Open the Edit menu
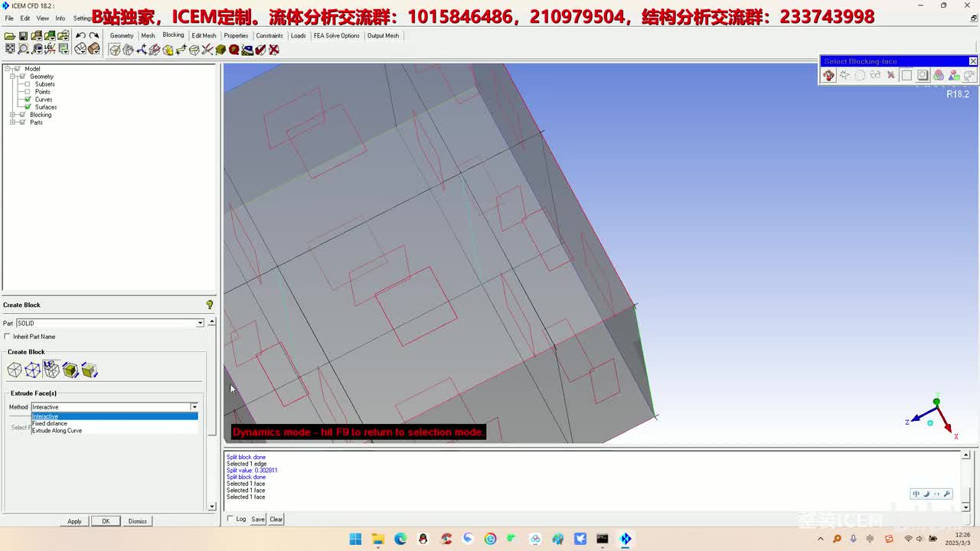This screenshot has width=980, height=551. coord(25,18)
